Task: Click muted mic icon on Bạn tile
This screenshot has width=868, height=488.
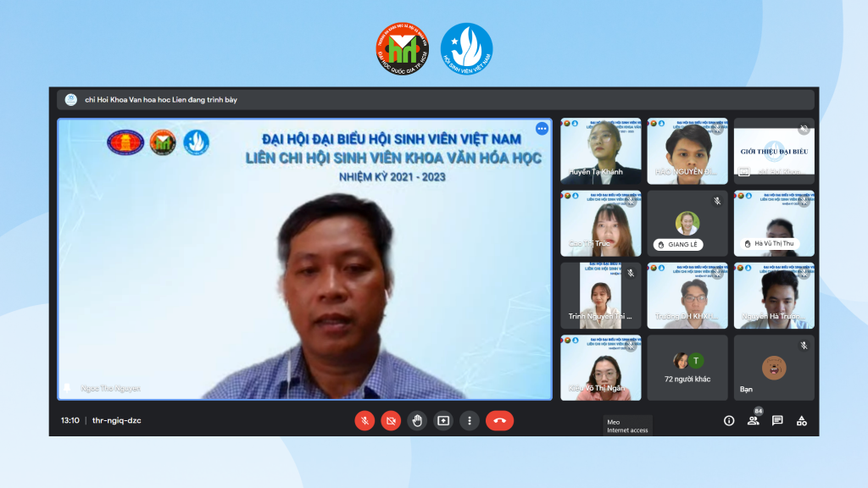Action: pyautogui.click(x=804, y=346)
